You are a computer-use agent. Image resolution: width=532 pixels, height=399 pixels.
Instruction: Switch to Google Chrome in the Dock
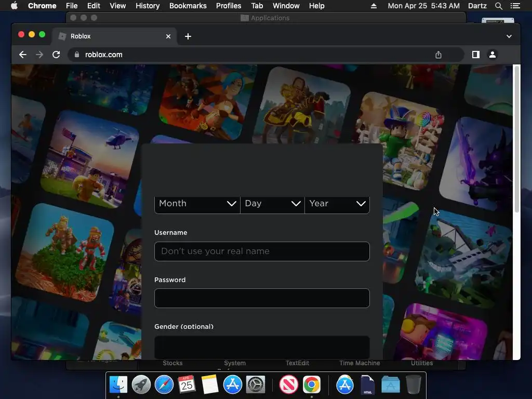pos(312,385)
